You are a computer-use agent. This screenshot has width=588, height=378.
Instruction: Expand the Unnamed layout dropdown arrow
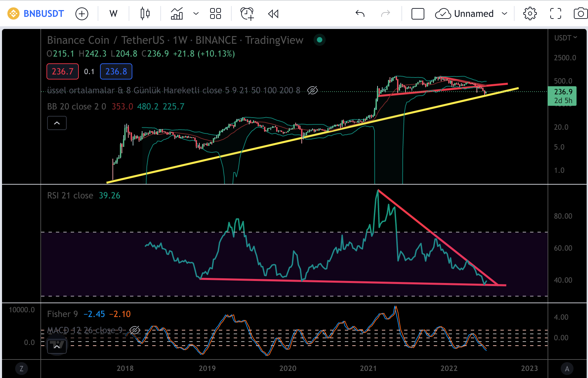point(504,14)
